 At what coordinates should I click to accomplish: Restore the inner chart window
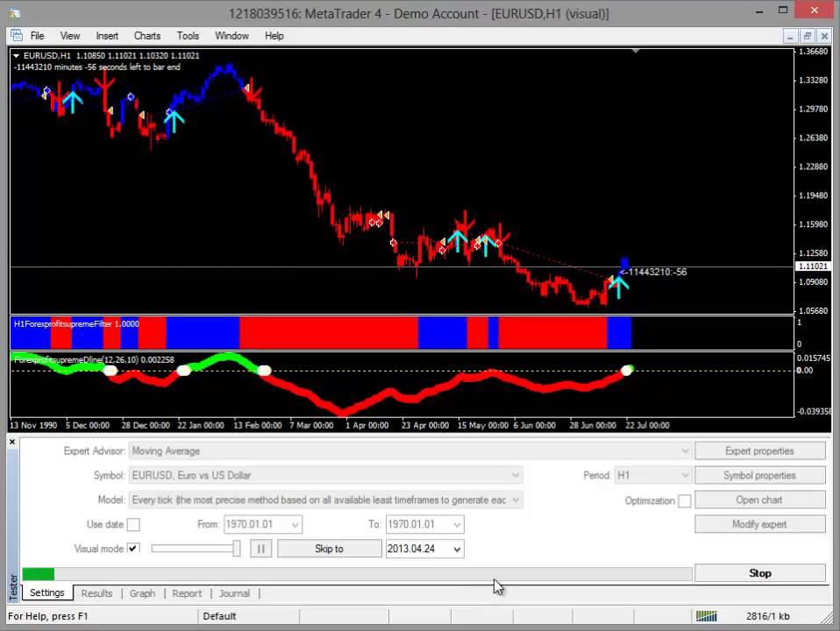[807, 37]
